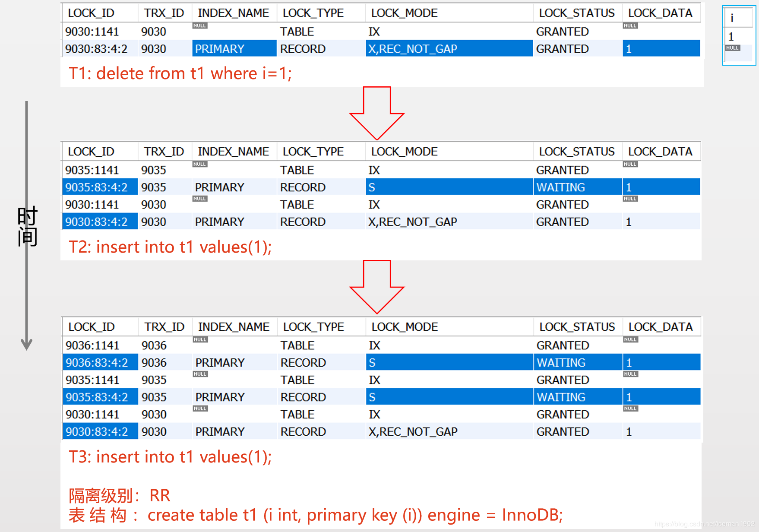The image size is (759, 532).
Task: Select S lock mode in 9036:83:4:2 row
Action: coord(449,362)
